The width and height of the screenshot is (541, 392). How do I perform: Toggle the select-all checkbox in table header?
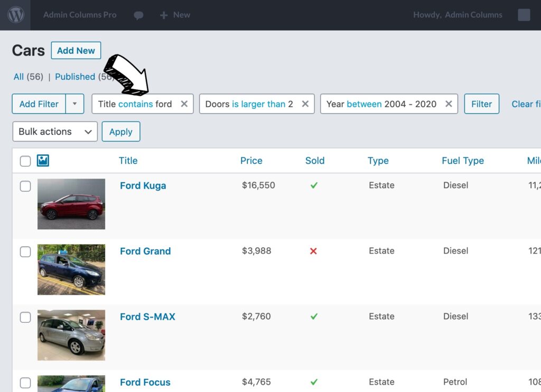tap(25, 161)
